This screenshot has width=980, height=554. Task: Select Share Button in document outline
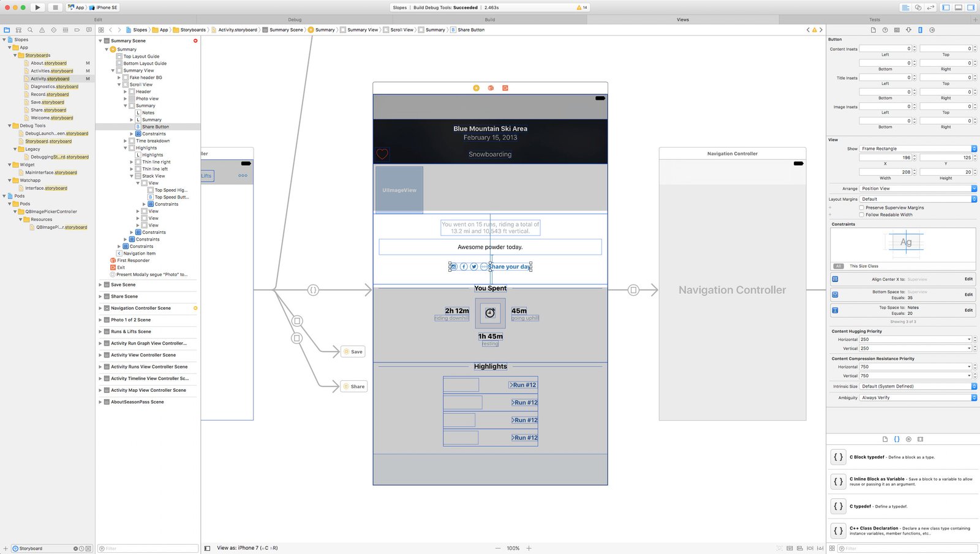click(x=156, y=127)
